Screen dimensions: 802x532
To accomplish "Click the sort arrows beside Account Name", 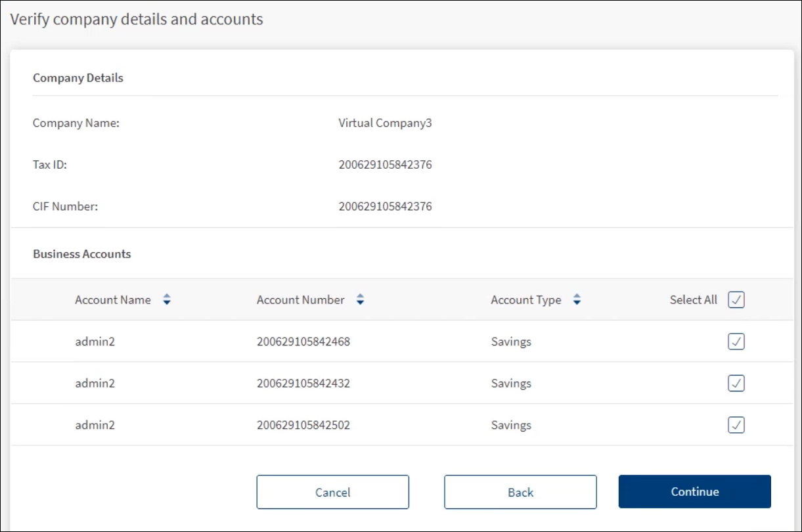I will (x=167, y=300).
